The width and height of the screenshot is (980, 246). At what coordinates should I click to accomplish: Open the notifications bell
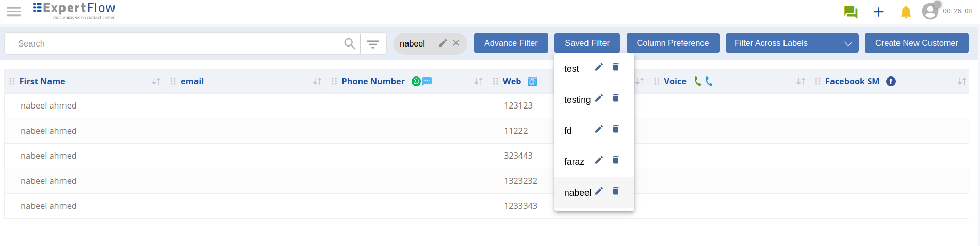tap(906, 11)
